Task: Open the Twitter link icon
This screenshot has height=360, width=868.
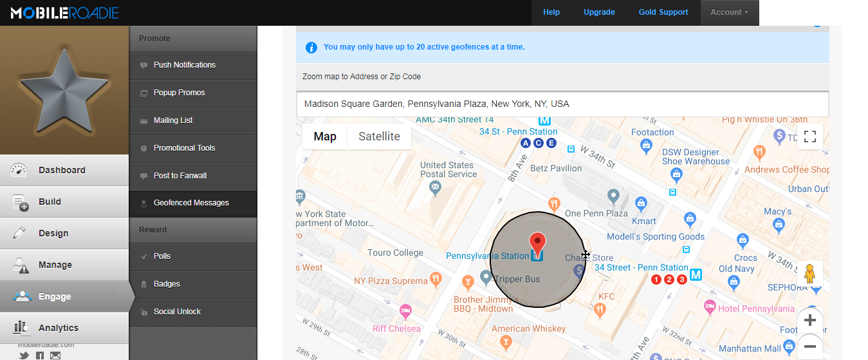Action: point(24,355)
